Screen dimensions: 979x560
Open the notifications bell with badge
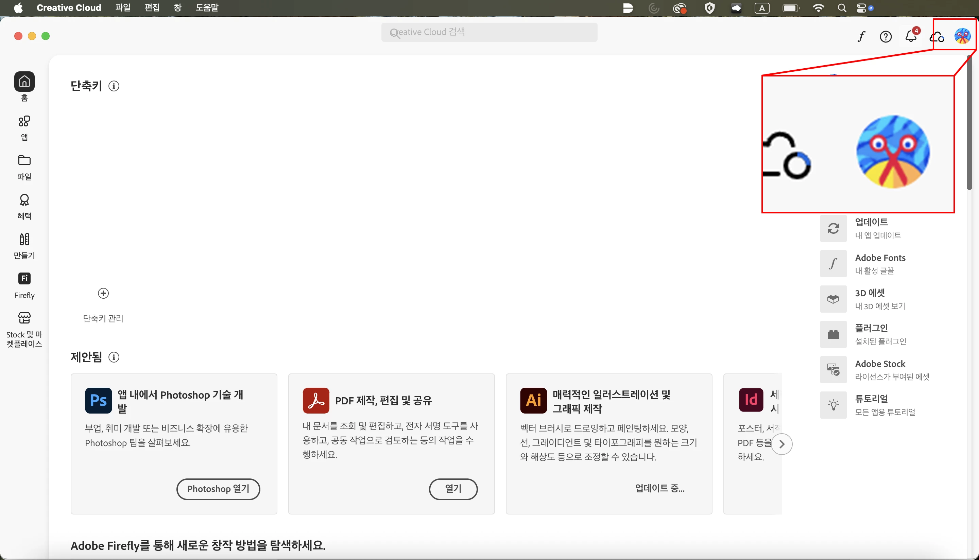[911, 36]
